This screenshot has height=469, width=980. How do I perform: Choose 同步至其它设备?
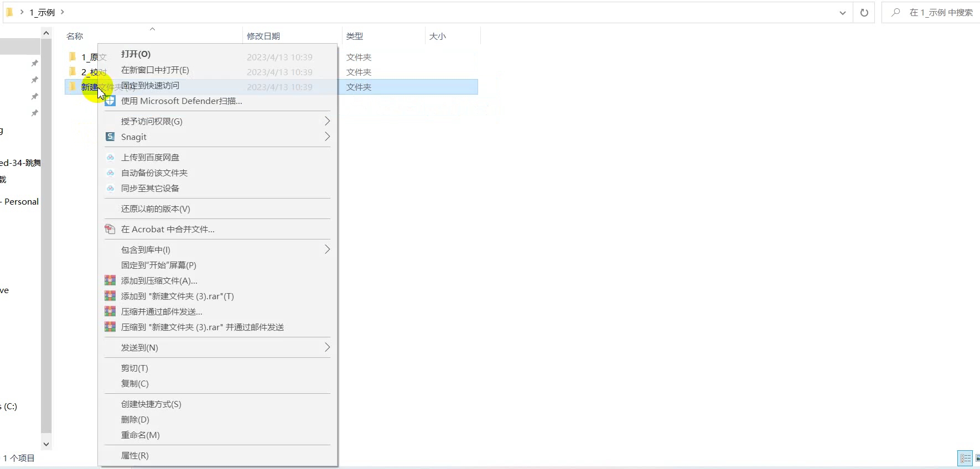tap(217, 189)
